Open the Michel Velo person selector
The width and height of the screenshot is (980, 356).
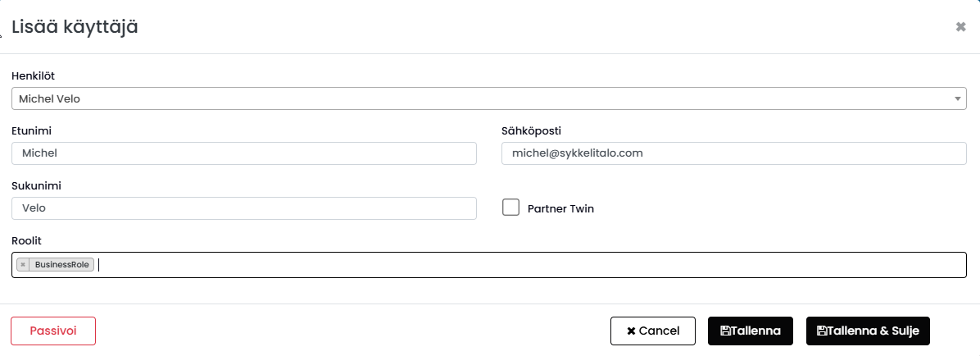483,98
